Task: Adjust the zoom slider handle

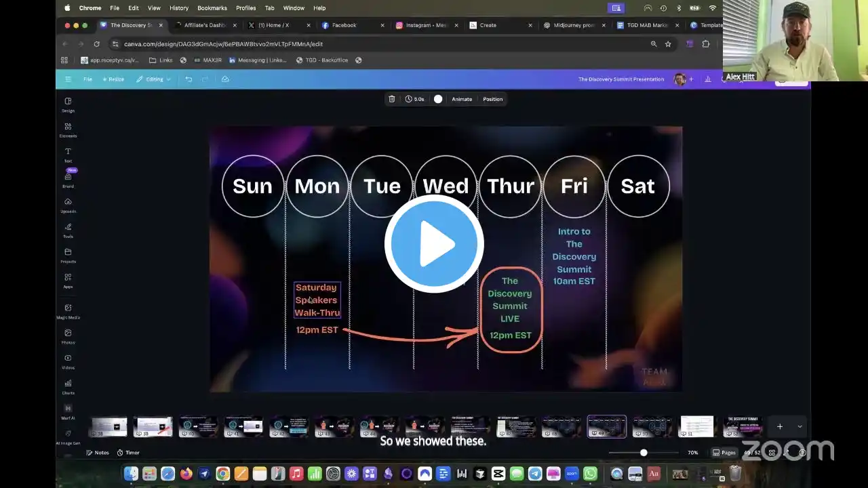Action: (x=644, y=453)
